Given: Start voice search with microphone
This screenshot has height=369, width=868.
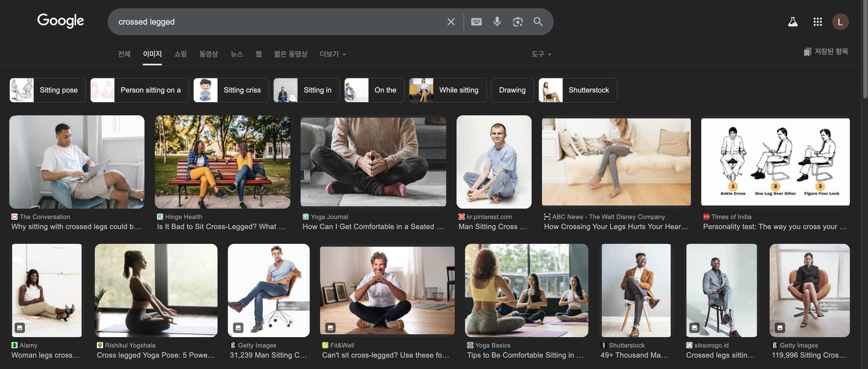Looking at the screenshot, I should (x=497, y=22).
